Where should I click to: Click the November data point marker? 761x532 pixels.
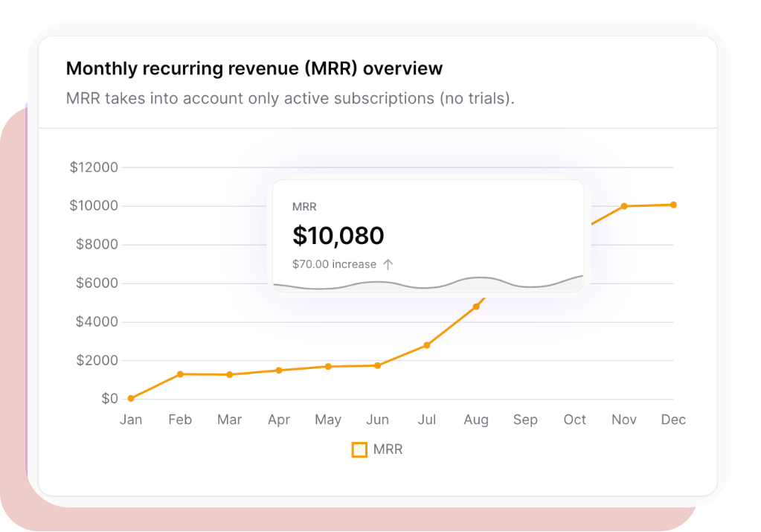(x=624, y=206)
